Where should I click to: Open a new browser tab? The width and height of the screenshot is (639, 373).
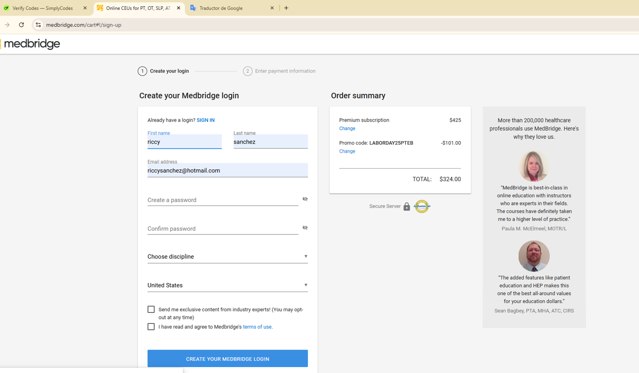[286, 8]
